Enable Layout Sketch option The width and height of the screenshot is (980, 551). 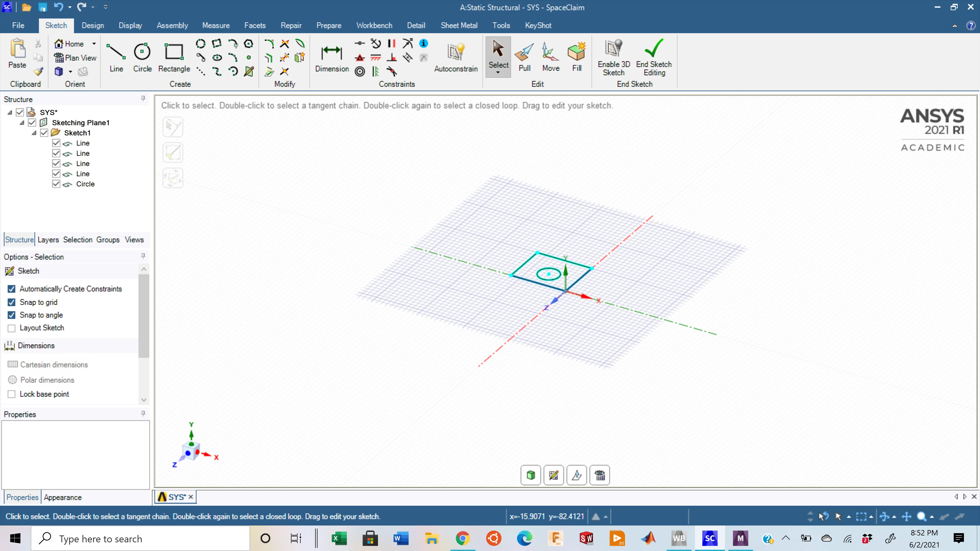(11, 328)
